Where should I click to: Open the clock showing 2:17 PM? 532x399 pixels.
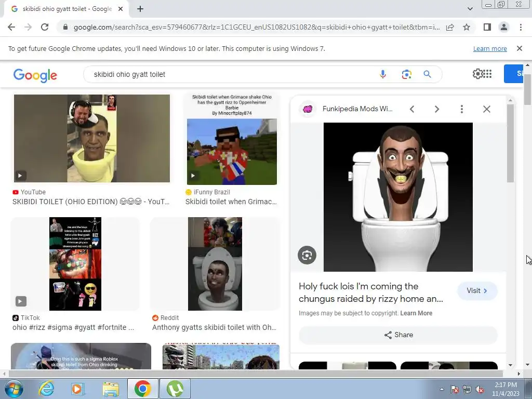click(x=506, y=389)
